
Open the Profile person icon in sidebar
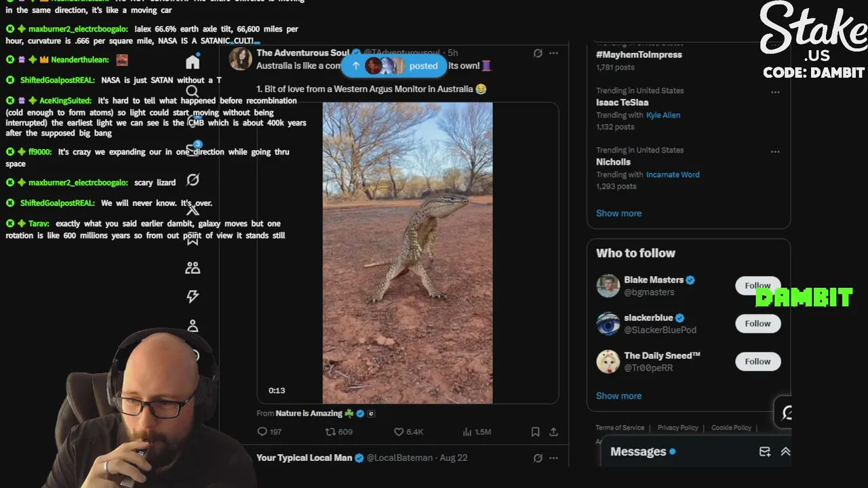(193, 326)
